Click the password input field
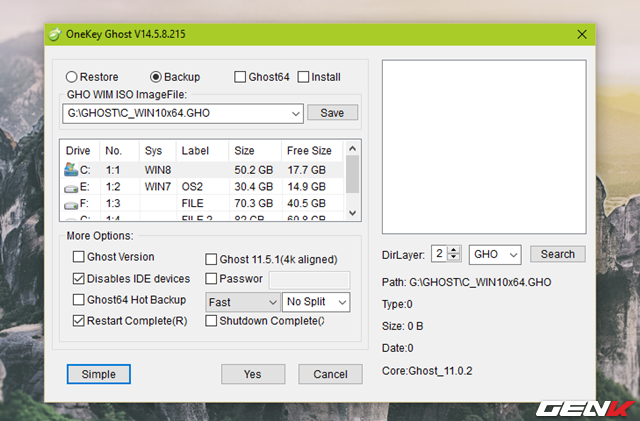The height and width of the screenshot is (421, 640). [309, 280]
